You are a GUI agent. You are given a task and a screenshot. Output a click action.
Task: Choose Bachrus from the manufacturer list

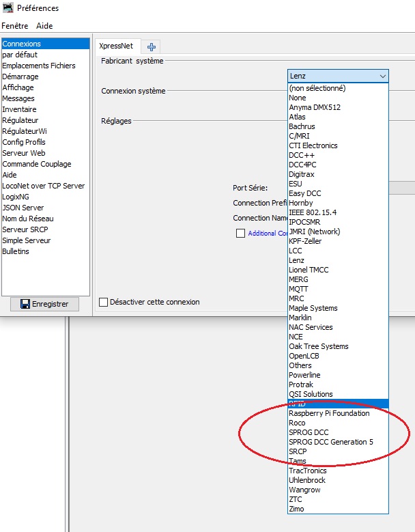338,126
